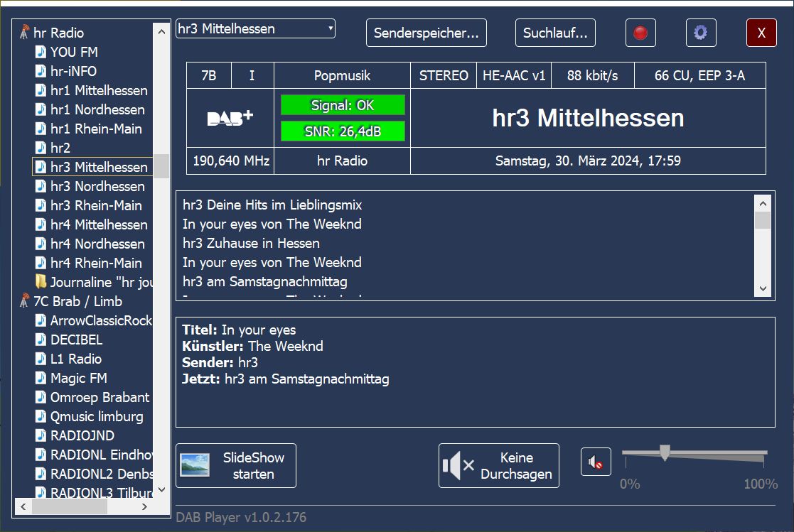This screenshot has height=532, width=794.
Task: Open the Journaline folder icon
Action: [41, 282]
